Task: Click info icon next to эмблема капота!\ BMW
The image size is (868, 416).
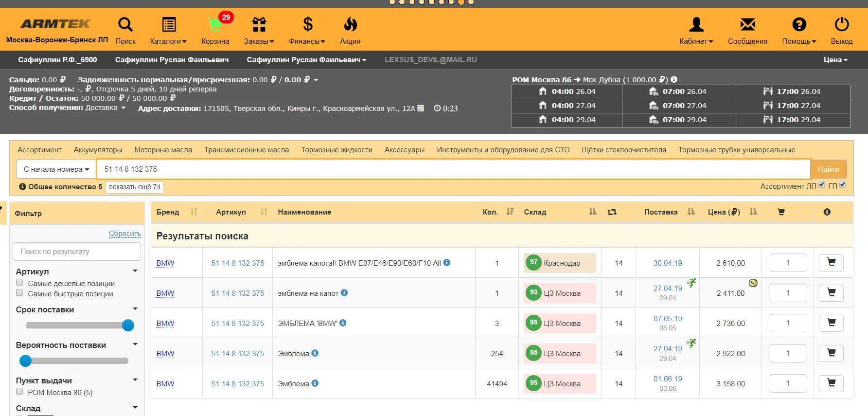Action: coord(447,262)
